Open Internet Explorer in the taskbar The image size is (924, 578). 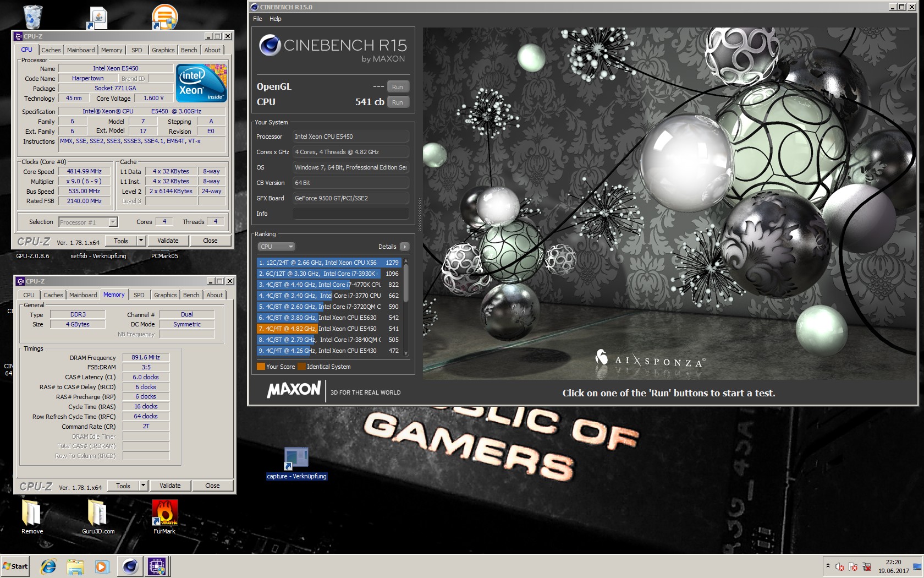(48, 566)
